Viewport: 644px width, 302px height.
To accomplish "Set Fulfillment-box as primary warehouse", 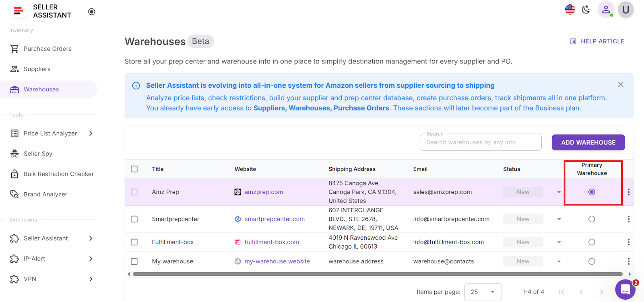I will point(592,242).
